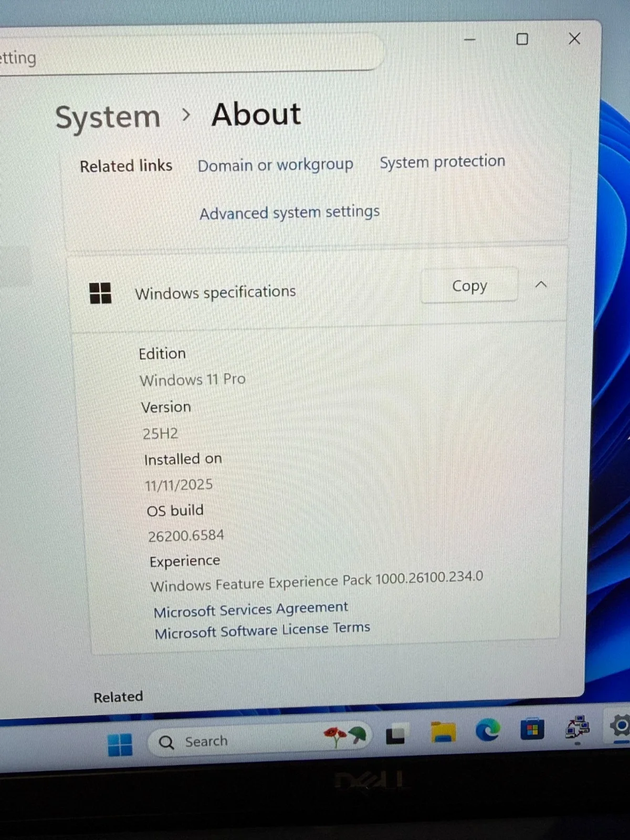Open the network computers taskbar icon

click(577, 728)
